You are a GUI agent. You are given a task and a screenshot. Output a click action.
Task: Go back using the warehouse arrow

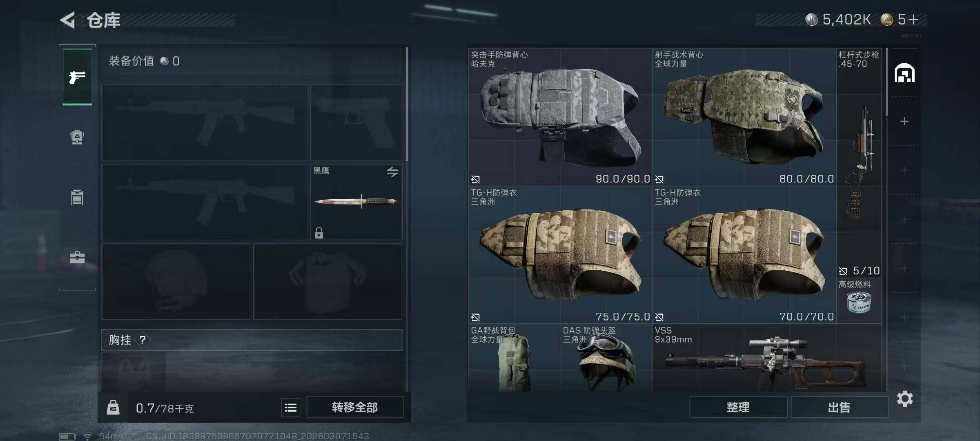pyautogui.click(x=68, y=20)
